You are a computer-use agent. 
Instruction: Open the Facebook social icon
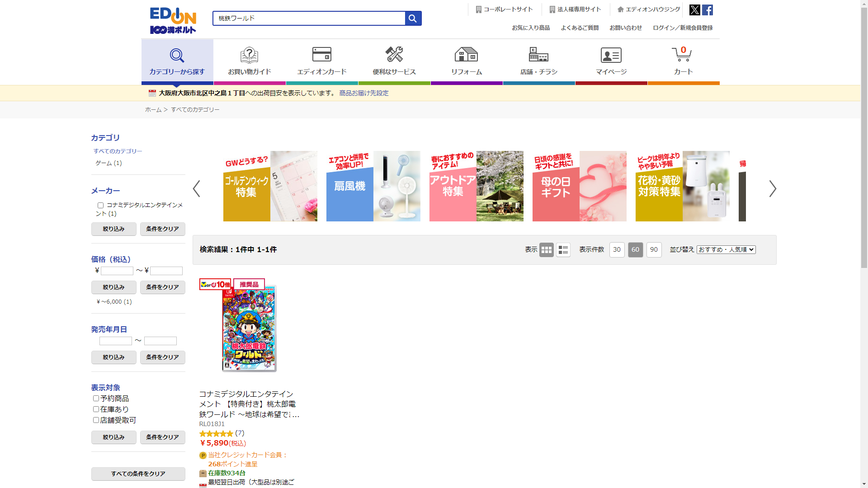(708, 10)
